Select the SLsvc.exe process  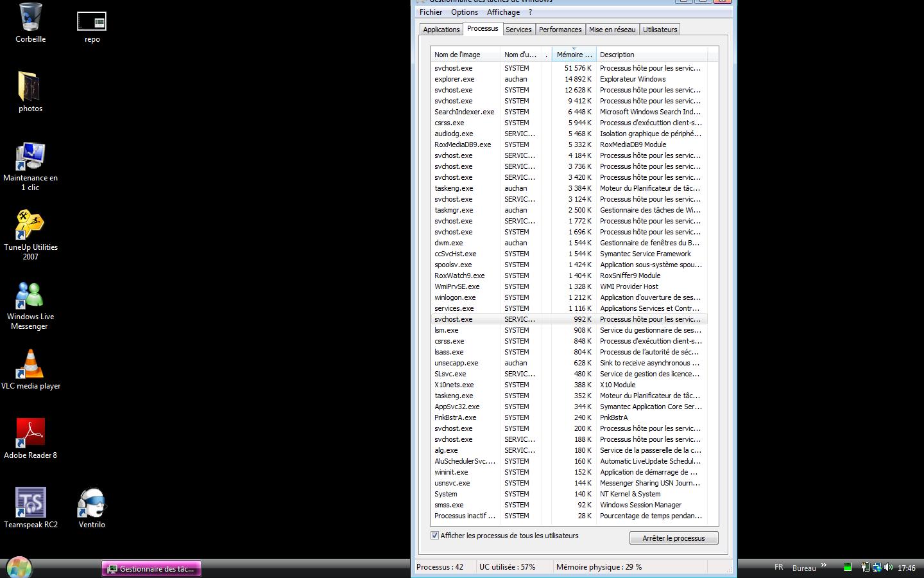point(569,374)
